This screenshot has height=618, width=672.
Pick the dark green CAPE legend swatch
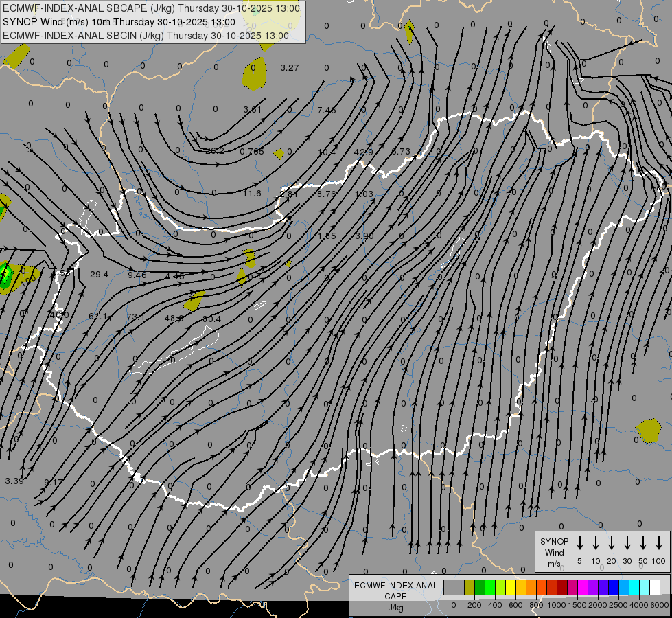pyautogui.click(x=480, y=587)
